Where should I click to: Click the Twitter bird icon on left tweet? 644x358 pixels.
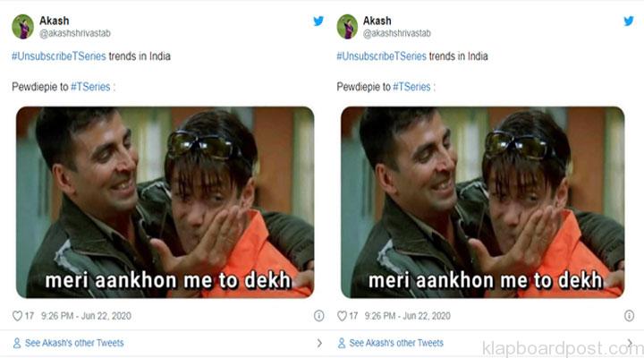pos(318,21)
